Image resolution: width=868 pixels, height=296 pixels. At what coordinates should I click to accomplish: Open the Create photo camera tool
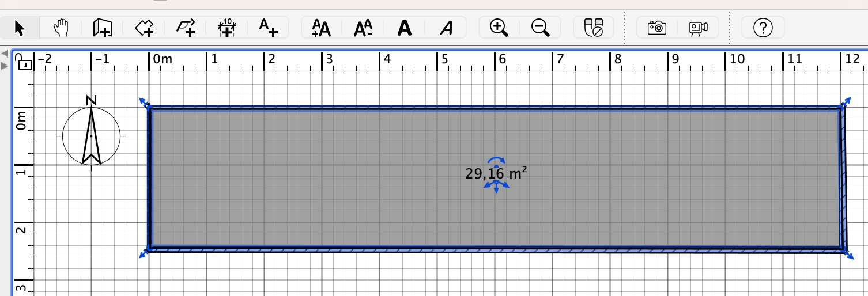657,27
